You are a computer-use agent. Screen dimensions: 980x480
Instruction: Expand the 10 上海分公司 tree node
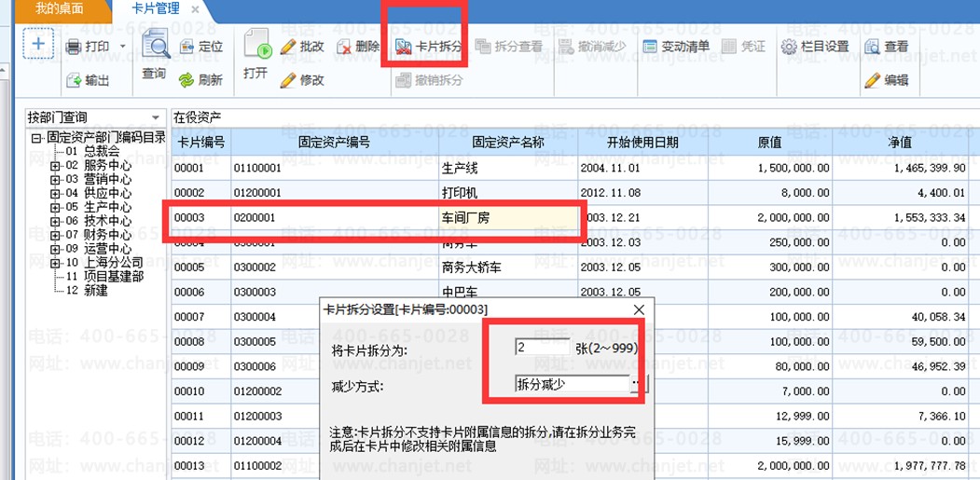pyautogui.click(x=55, y=263)
